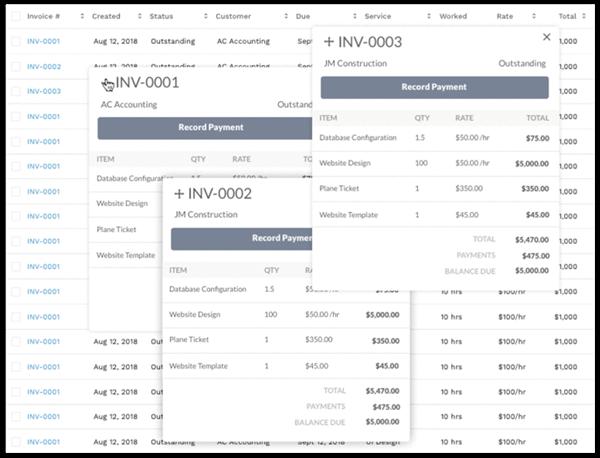Select the checkbox for the INV-0003 row
600x458 pixels.
tap(15, 92)
